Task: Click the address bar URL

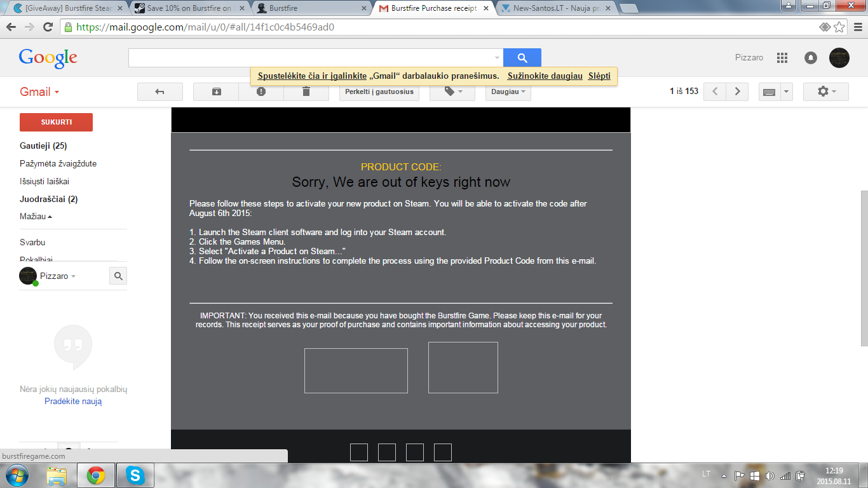Action: point(205,27)
